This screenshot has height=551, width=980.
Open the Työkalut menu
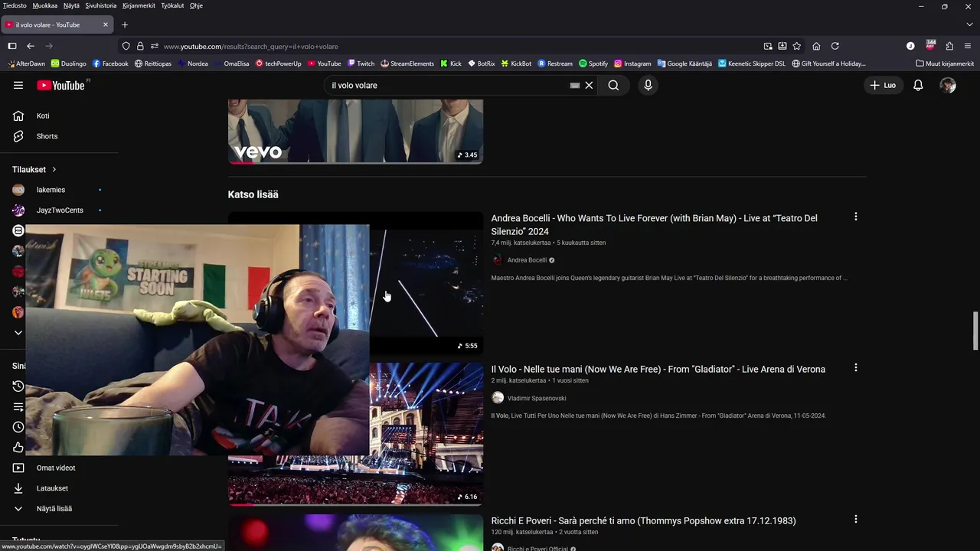172,5
